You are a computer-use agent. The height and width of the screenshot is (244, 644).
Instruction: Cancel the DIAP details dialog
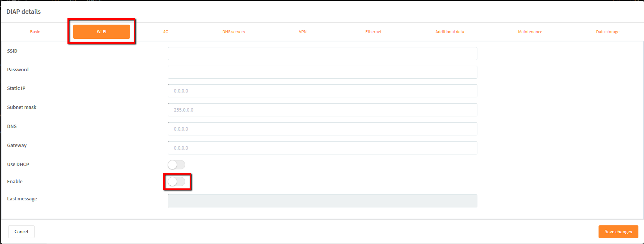21,232
